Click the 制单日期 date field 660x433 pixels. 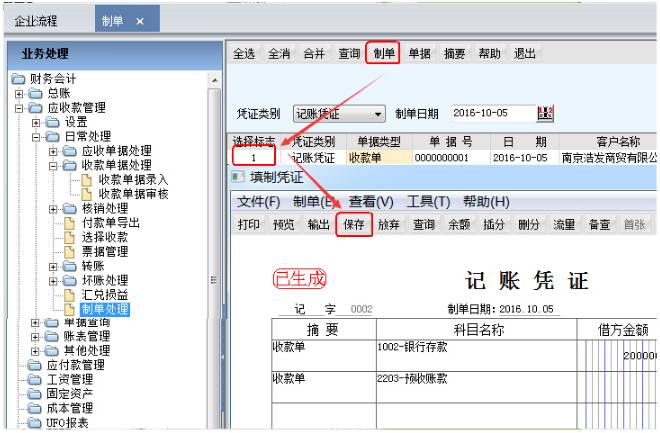(490, 114)
